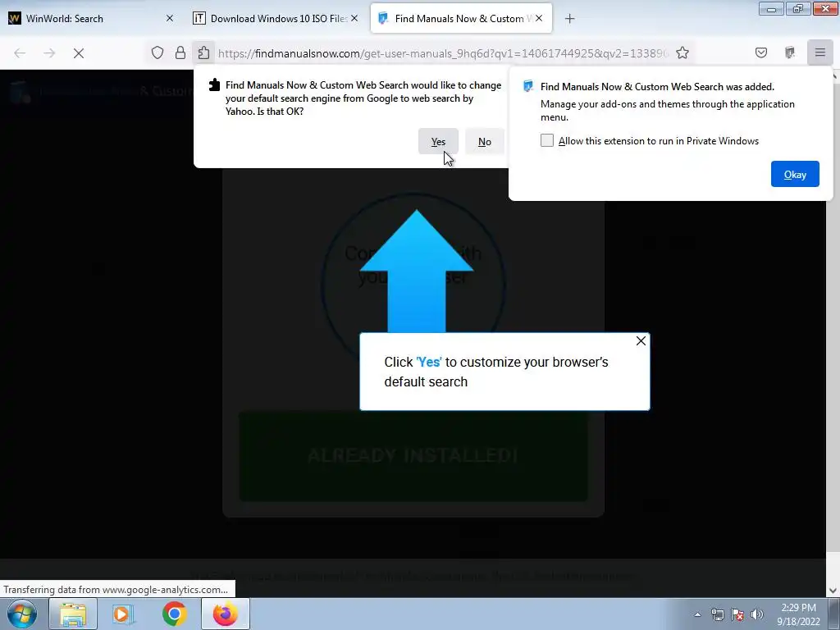The height and width of the screenshot is (630, 840).
Task: Click the WinWorld tab favicon
Action: [x=15, y=18]
